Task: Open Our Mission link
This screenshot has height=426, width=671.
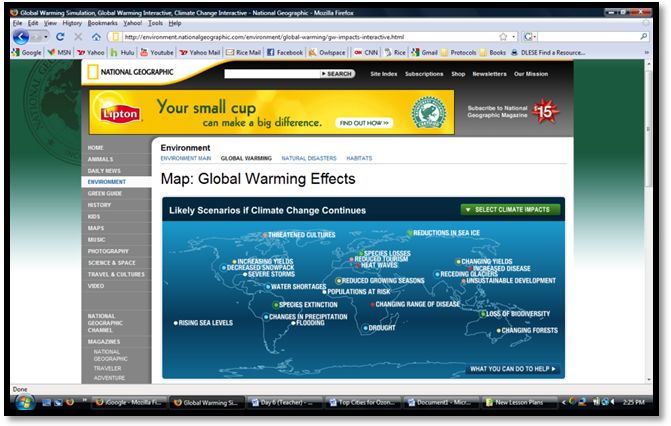Action: click(x=531, y=74)
